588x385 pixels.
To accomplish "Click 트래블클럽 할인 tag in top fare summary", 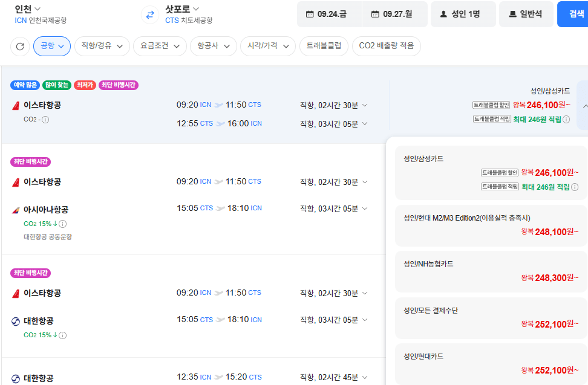I will pos(491,105).
